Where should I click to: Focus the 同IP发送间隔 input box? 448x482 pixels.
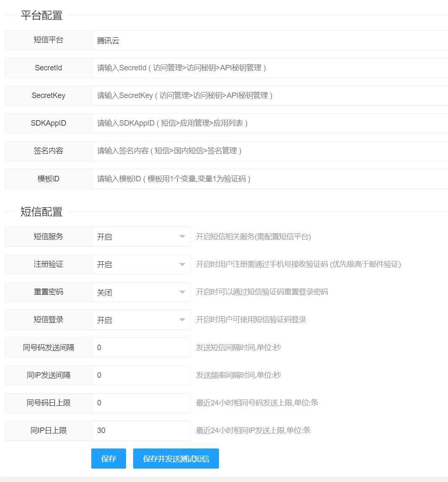(x=141, y=375)
